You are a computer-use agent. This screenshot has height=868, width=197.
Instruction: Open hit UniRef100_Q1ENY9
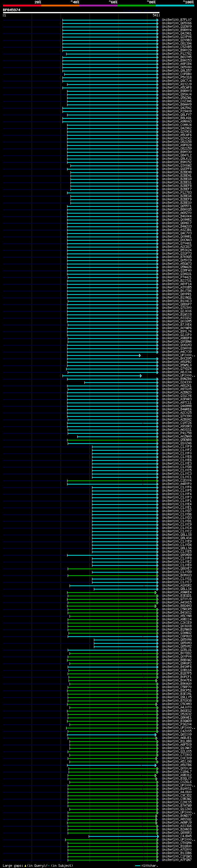click(x=176, y=26)
